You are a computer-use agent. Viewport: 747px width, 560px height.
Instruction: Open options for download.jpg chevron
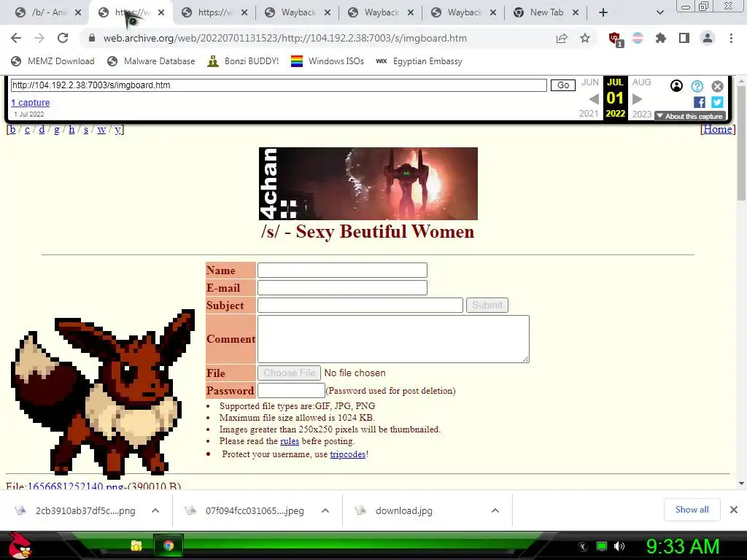click(495, 510)
